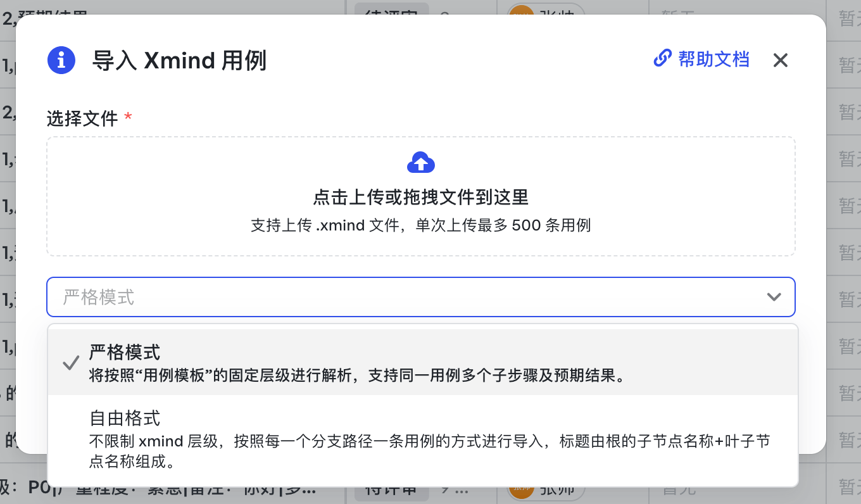
Task: Click the 选择文件 field label
Action: [x=83, y=118]
